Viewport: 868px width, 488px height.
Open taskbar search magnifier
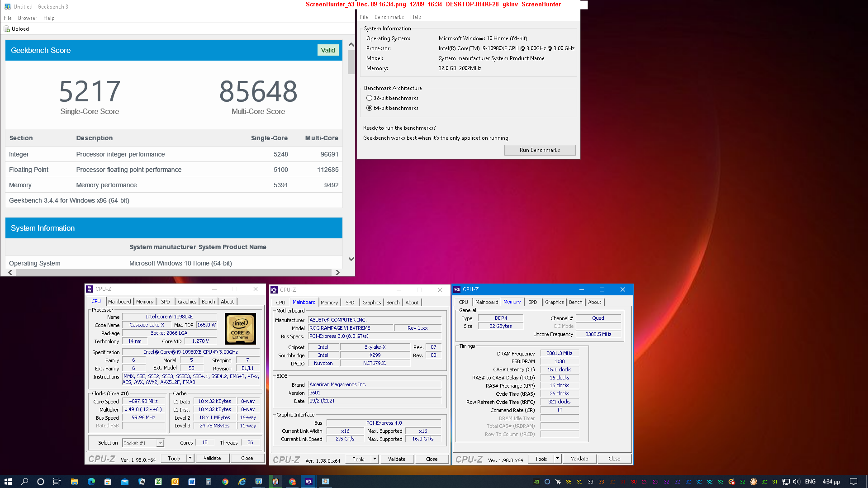24,482
